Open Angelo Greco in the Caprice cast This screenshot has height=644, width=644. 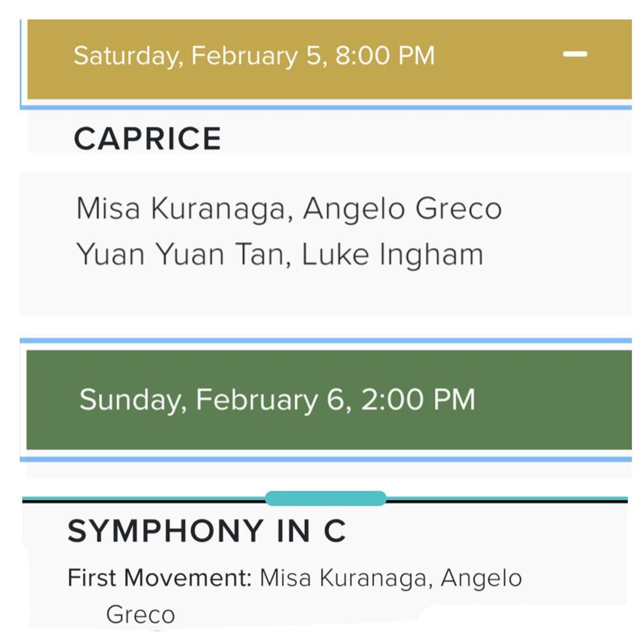click(x=402, y=209)
